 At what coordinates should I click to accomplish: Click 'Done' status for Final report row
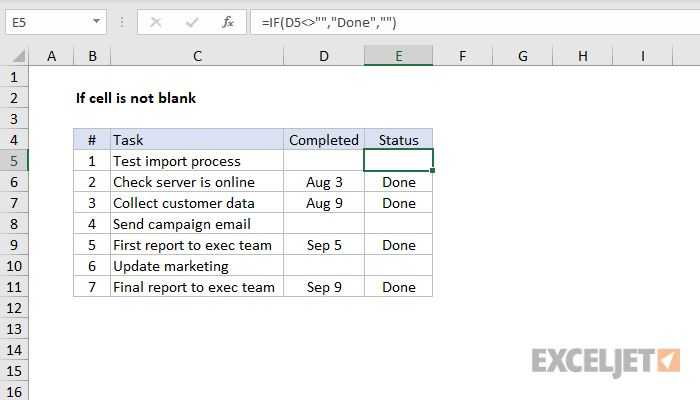click(x=399, y=287)
